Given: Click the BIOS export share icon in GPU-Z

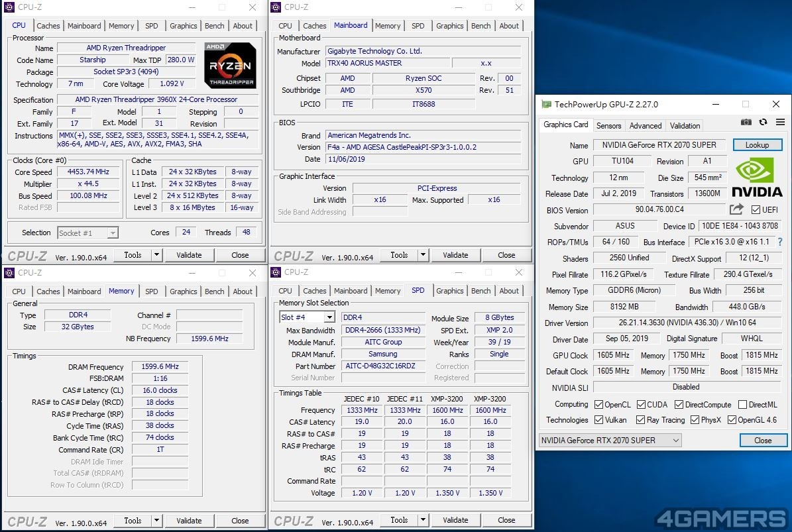Looking at the screenshot, I should coord(736,209).
